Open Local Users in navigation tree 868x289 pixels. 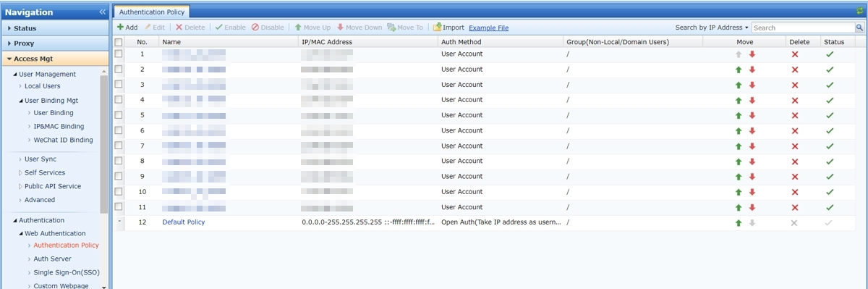[x=42, y=86]
